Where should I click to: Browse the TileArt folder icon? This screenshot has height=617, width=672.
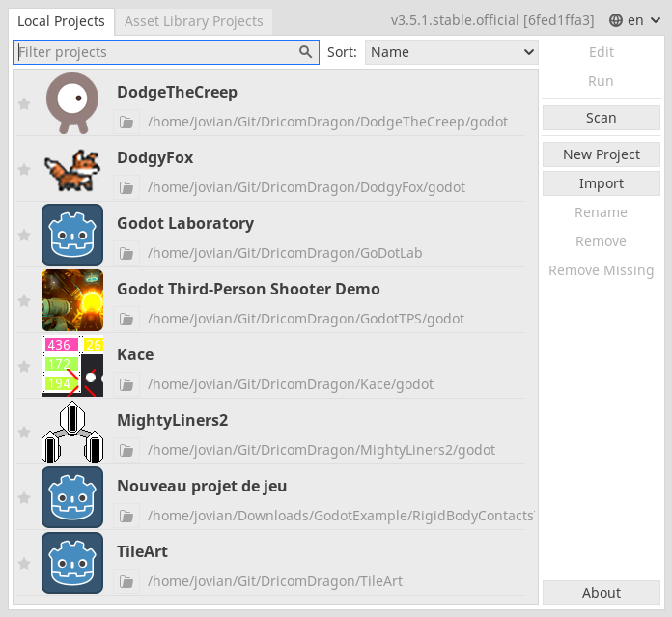coord(126,581)
